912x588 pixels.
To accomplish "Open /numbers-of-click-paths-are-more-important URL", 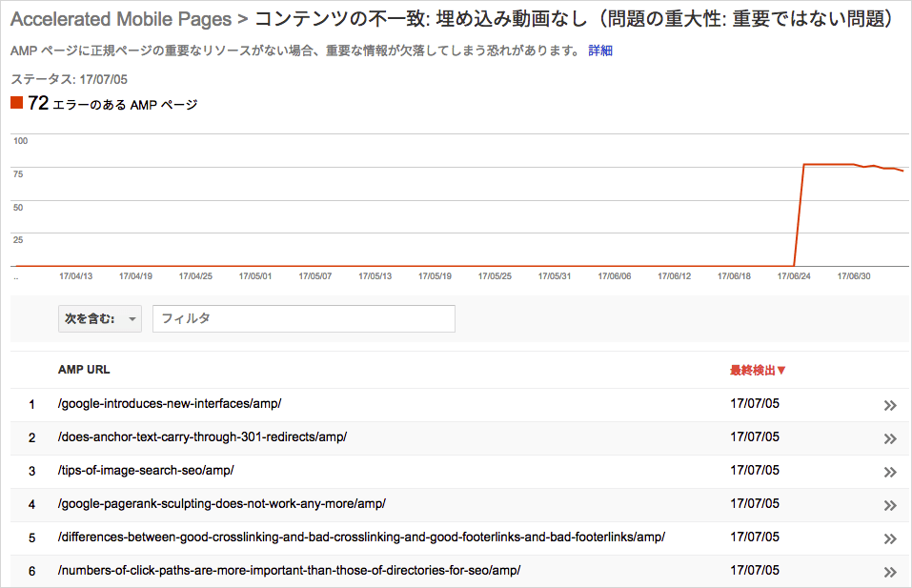I will (x=289, y=571).
